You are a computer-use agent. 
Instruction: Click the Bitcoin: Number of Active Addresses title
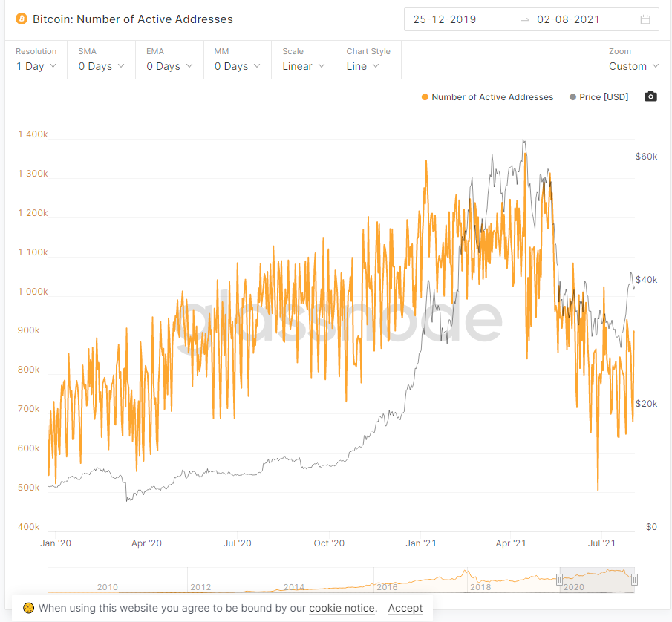[x=133, y=19]
